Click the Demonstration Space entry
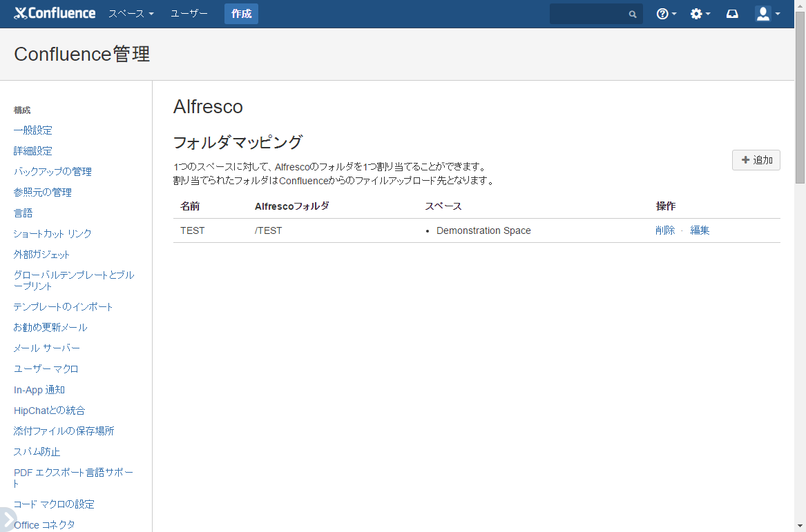This screenshot has width=806, height=532. (483, 230)
